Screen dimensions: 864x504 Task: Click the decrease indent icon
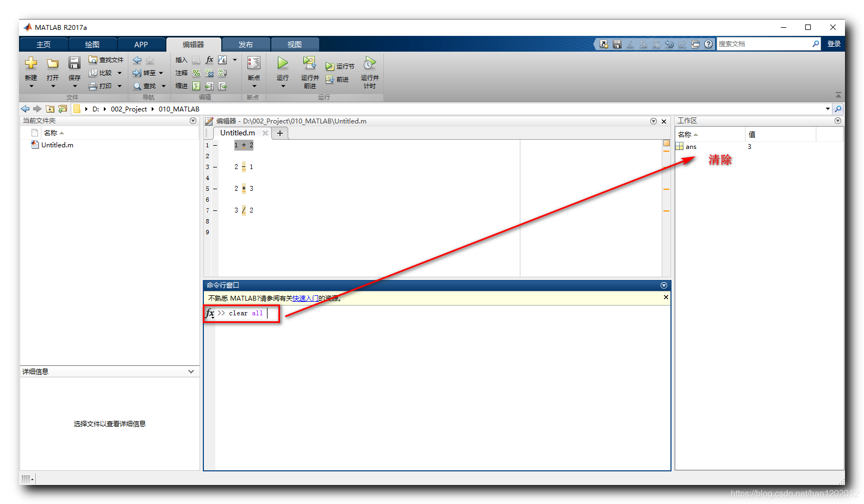coord(222,86)
